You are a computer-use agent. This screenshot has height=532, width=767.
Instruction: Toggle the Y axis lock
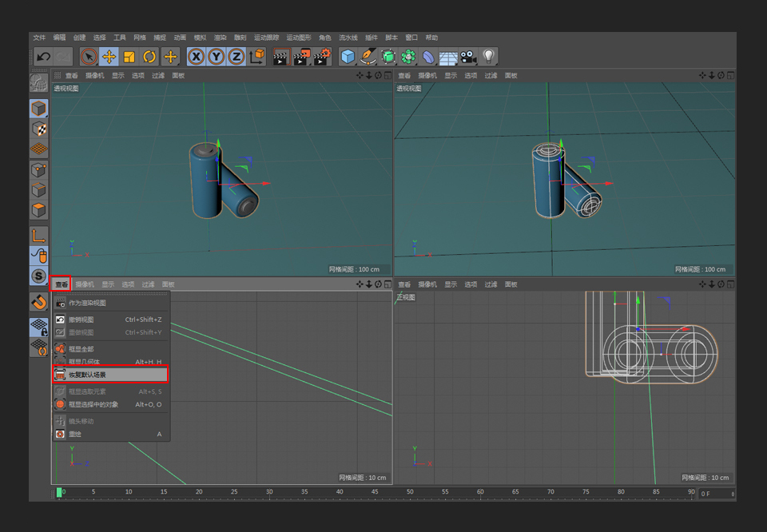217,56
